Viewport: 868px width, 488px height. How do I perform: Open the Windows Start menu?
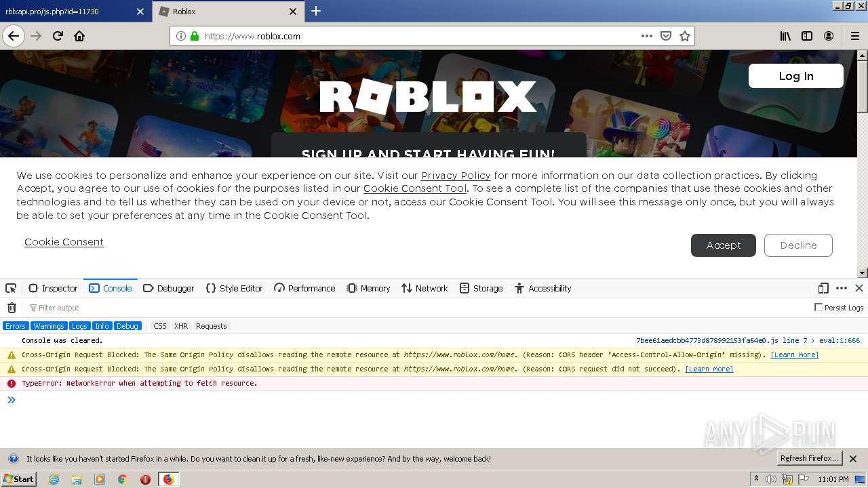[18, 479]
